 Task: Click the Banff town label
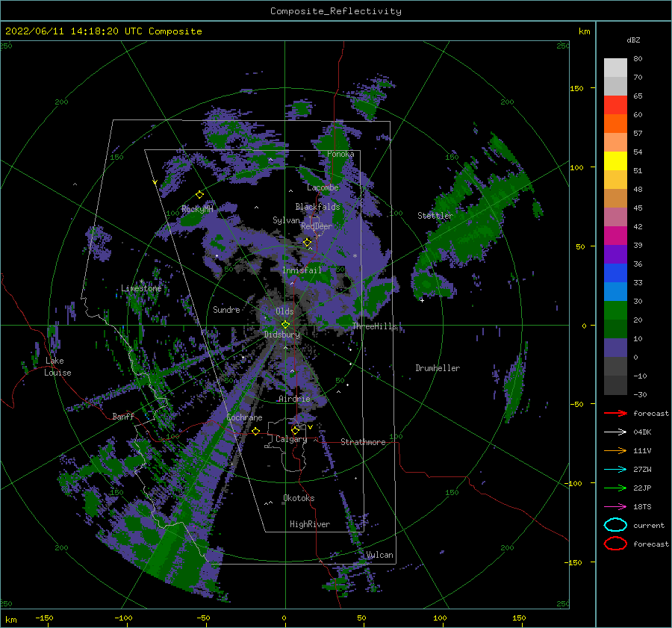click(x=123, y=416)
